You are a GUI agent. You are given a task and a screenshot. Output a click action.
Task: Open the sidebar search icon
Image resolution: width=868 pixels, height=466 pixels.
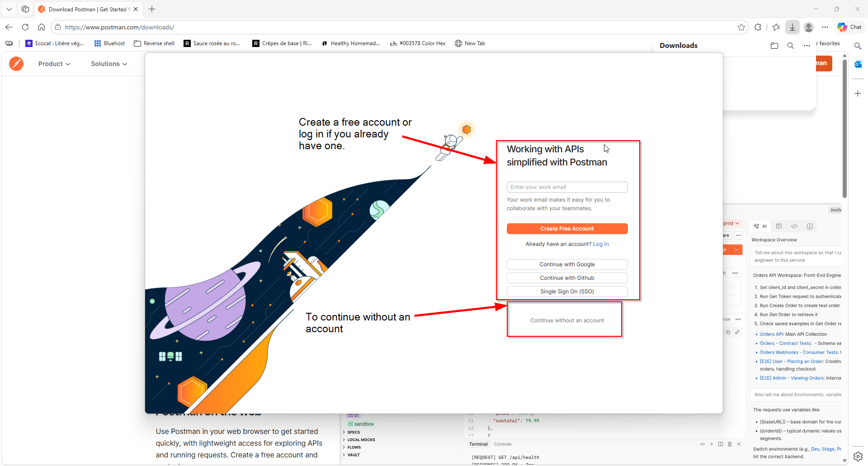[x=858, y=46]
